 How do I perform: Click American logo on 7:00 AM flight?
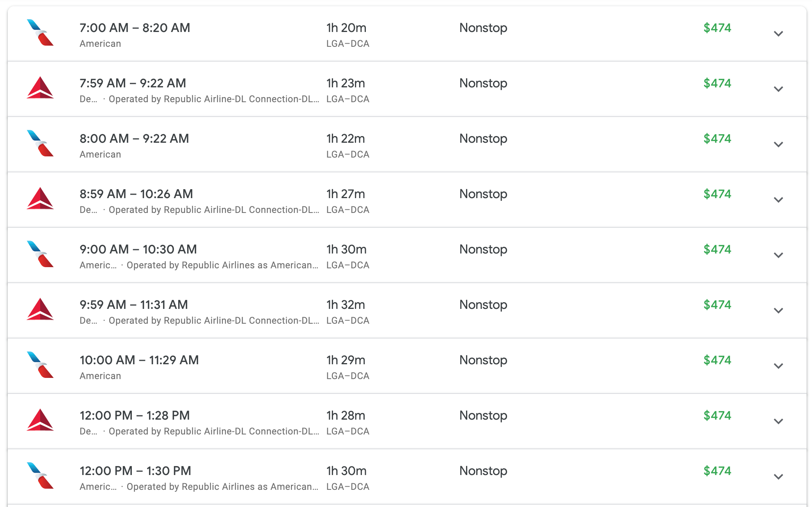coord(40,33)
